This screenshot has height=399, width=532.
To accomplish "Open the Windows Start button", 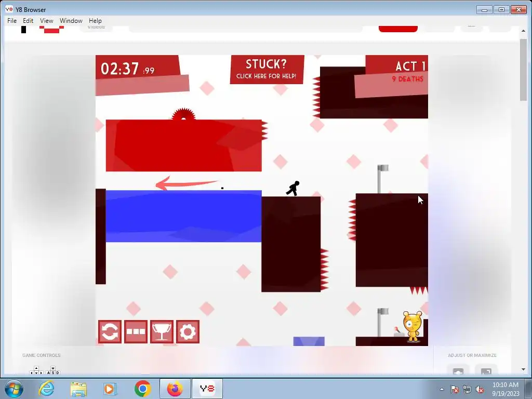I will [x=14, y=389].
